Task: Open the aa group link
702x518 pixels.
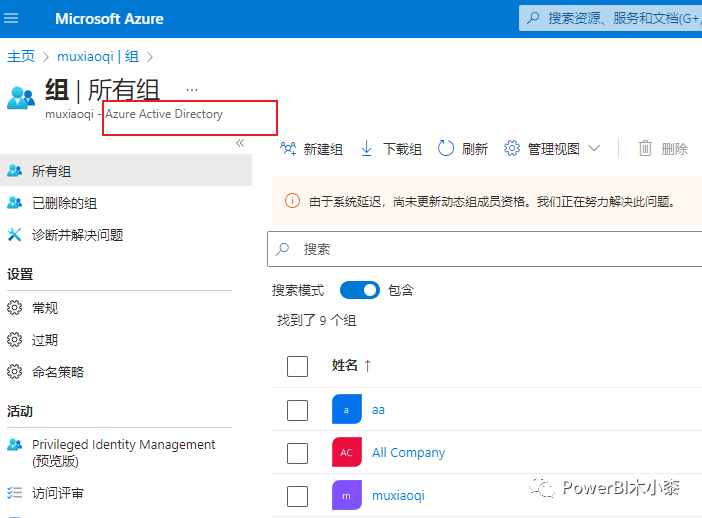Action: 378,410
